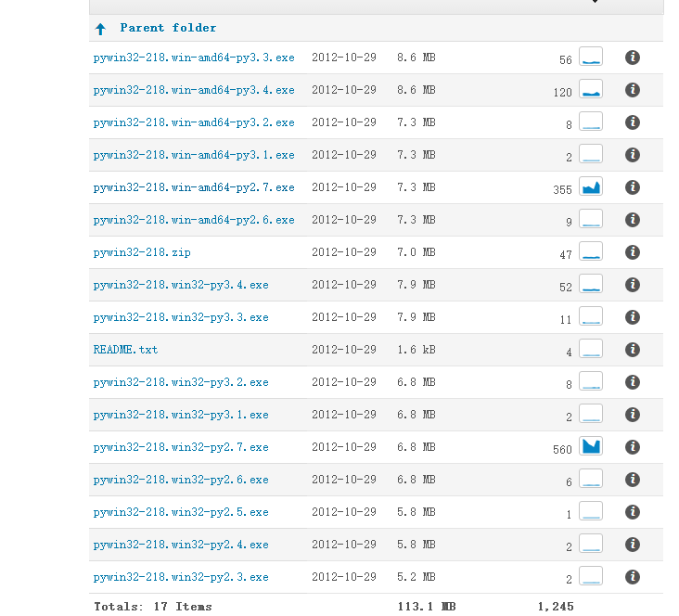
Task: Open info icon for README.txt row
Action: [x=633, y=350]
